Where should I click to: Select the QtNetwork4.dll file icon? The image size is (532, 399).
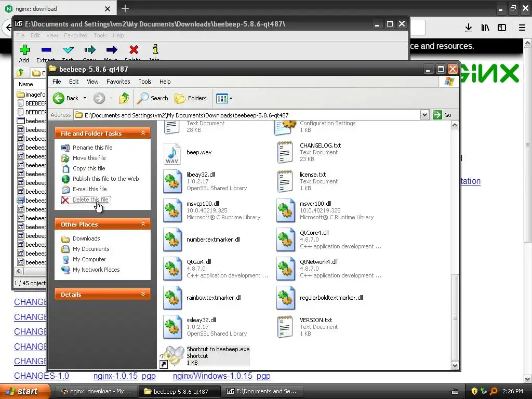point(285,269)
